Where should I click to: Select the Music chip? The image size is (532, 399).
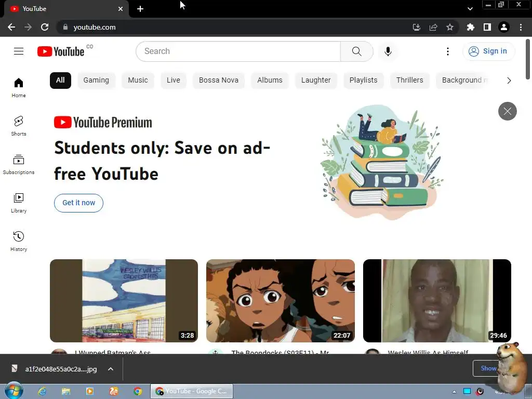pos(138,81)
